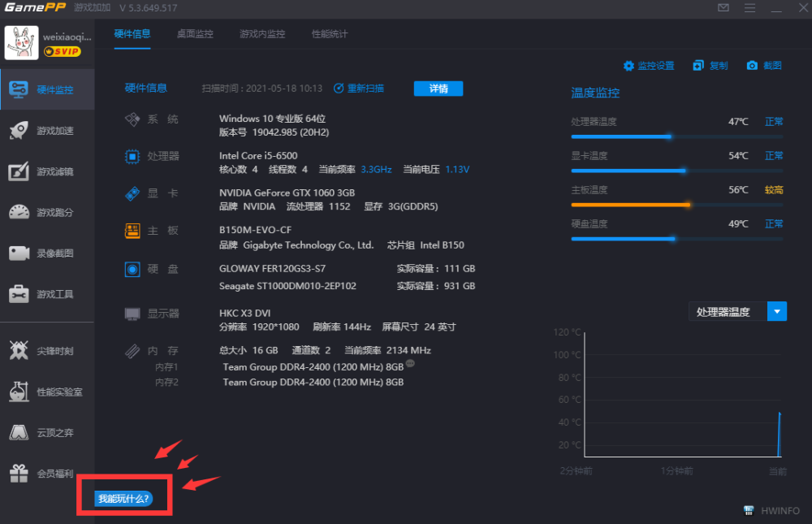Viewport: 812px width, 524px height.
Task: Click the blue 详情 button
Action: 438,89
